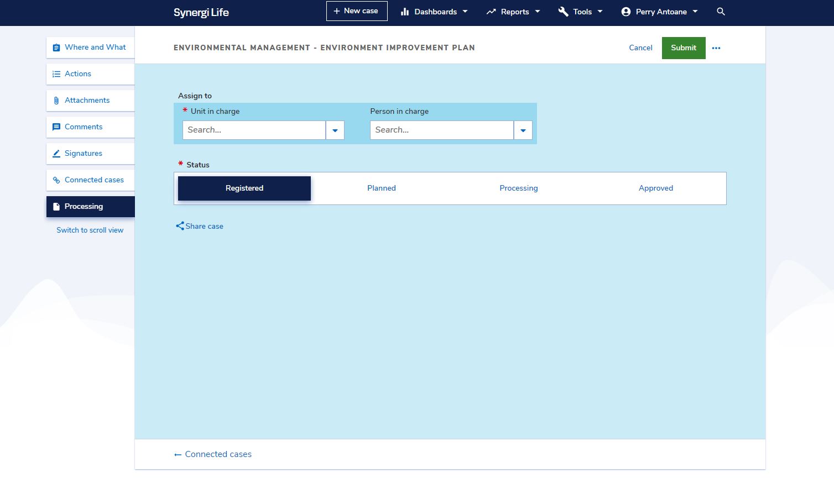The height and width of the screenshot is (504, 834).
Task: Open the Reports menu
Action: pos(512,11)
